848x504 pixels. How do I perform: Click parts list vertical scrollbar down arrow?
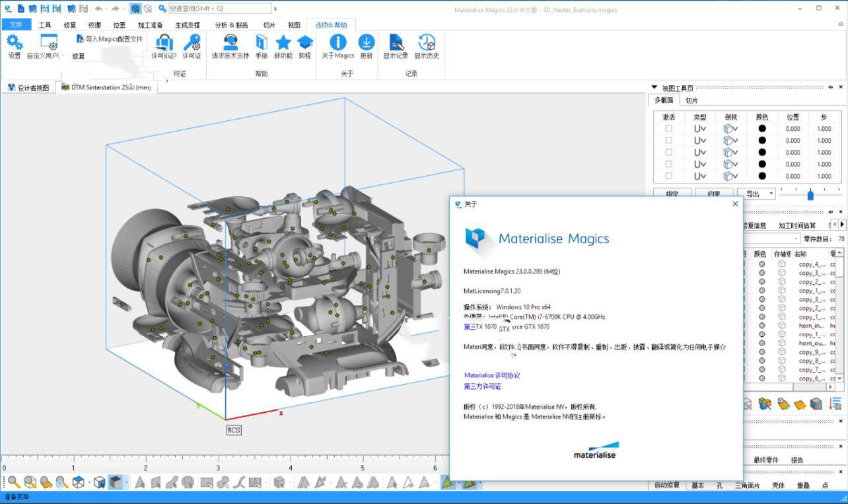click(x=841, y=378)
